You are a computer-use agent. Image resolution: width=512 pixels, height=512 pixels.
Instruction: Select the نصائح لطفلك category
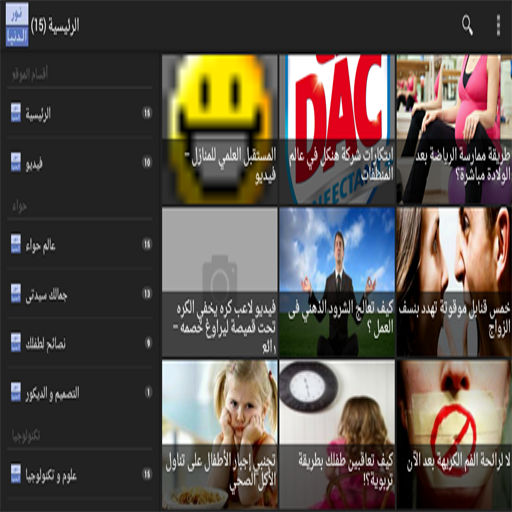point(80,343)
